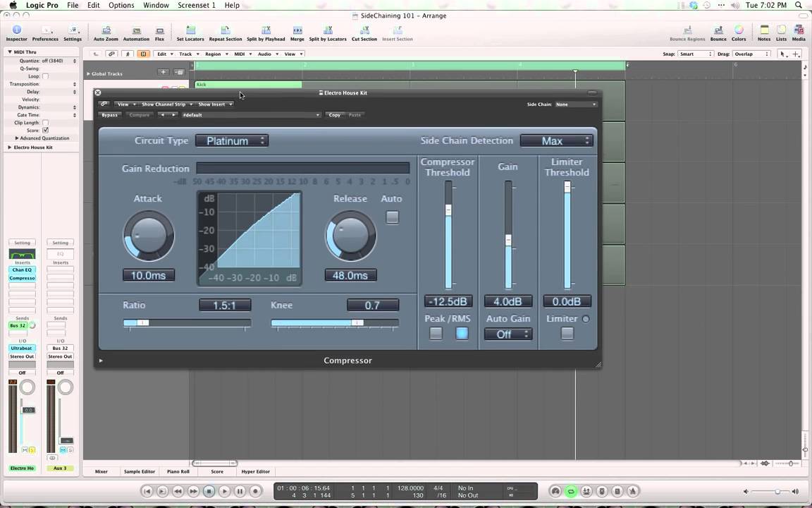Click the Stop transport button
812x508 pixels.
[209, 491]
